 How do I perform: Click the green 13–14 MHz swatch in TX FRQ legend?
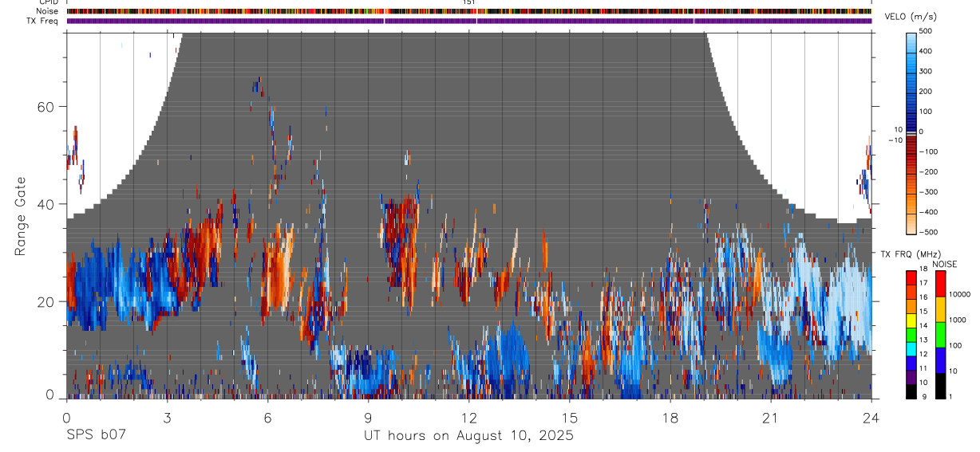tap(912, 335)
